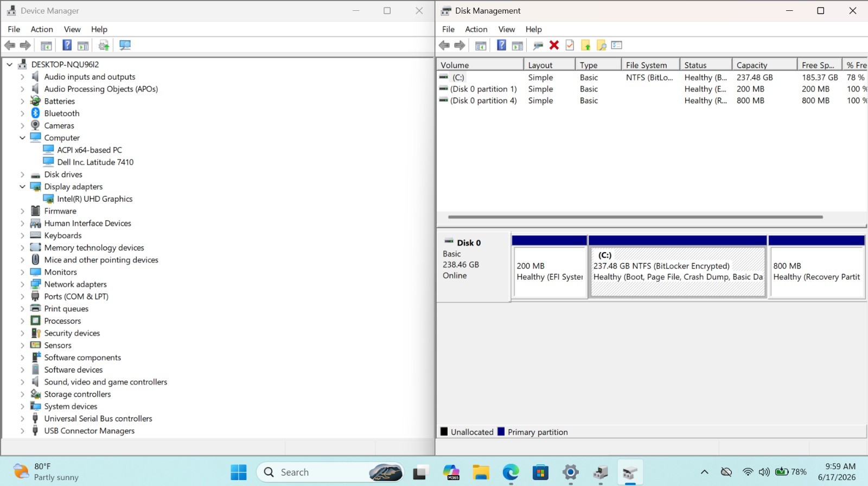The width and height of the screenshot is (868, 486).
Task: Select Intel(R) UHD Graphics device
Action: click(95, 199)
